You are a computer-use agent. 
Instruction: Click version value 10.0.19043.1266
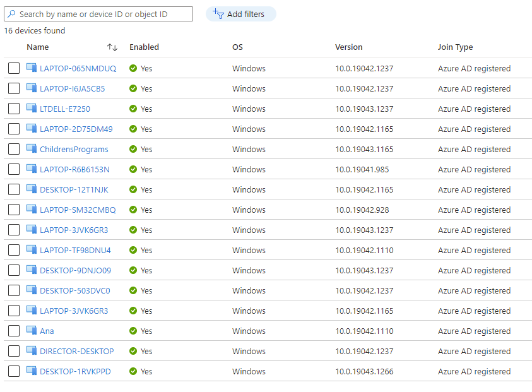364,371
